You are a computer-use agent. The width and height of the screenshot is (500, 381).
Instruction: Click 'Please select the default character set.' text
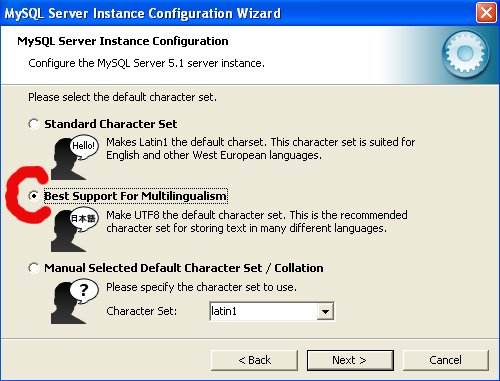pos(122,97)
